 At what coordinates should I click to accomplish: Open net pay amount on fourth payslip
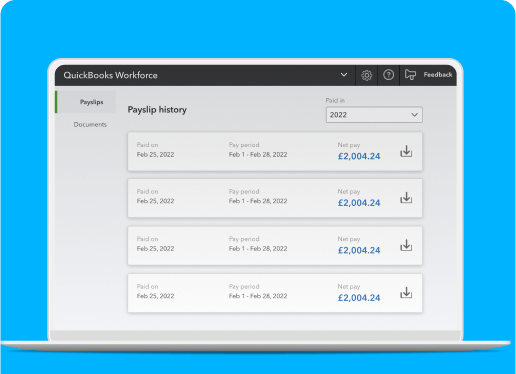pyautogui.click(x=359, y=298)
